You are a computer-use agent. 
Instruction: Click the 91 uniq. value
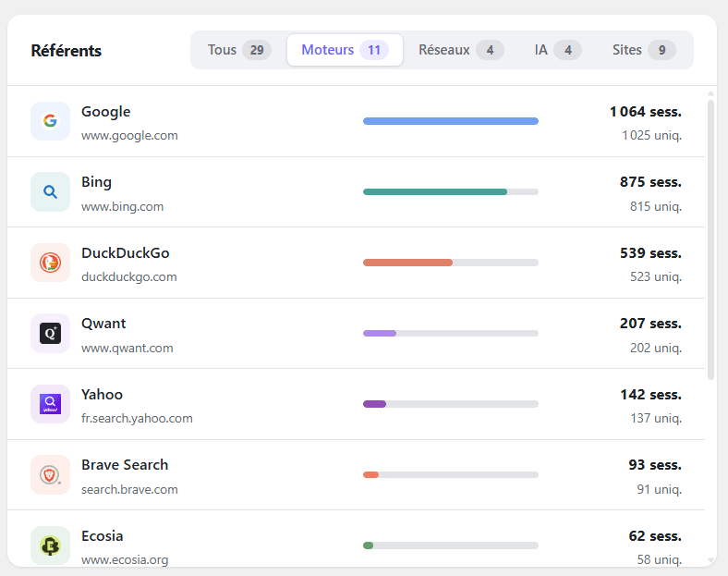(x=660, y=490)
